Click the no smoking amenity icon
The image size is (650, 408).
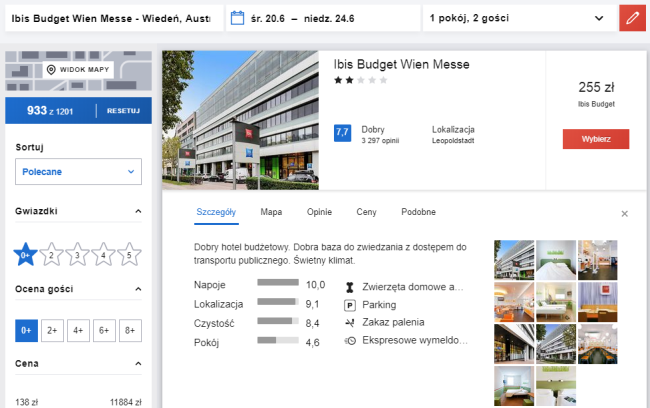click(350, 323)
